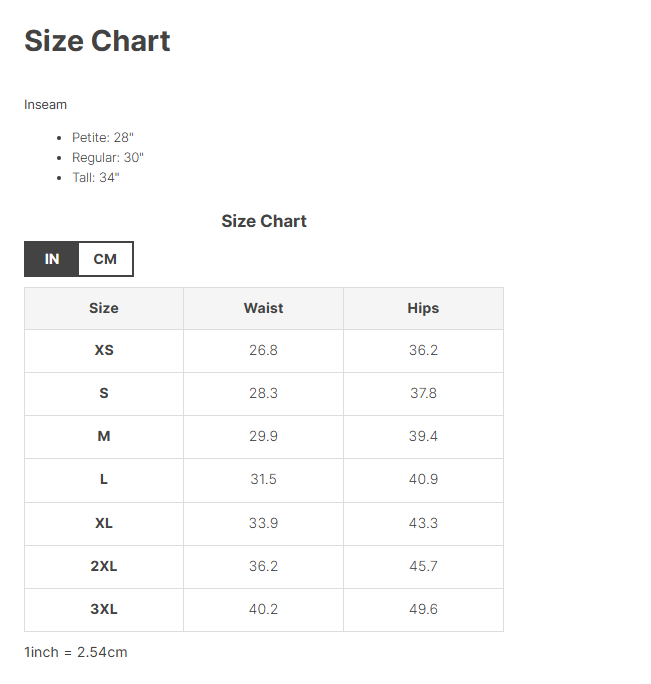Viewport: 651px width, 684px height.
Task: Select the XS size row label
Action: tap(104, 351)
